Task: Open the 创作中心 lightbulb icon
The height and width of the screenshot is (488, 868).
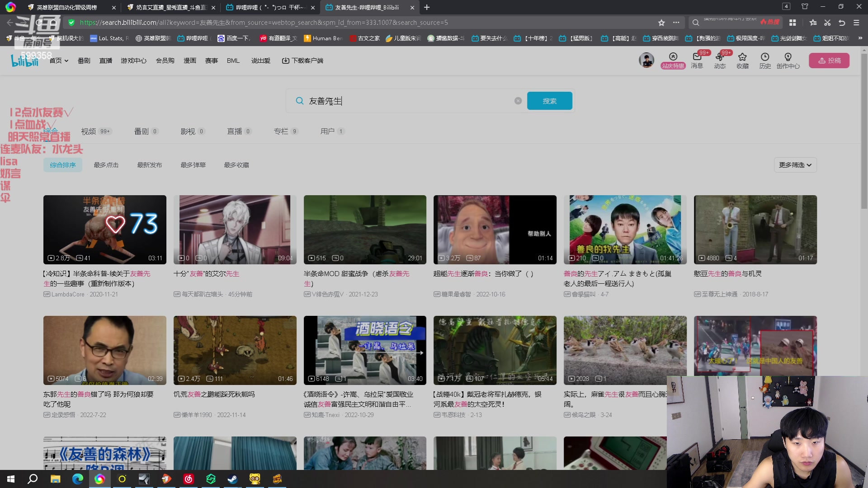Action: pos(788,60)
